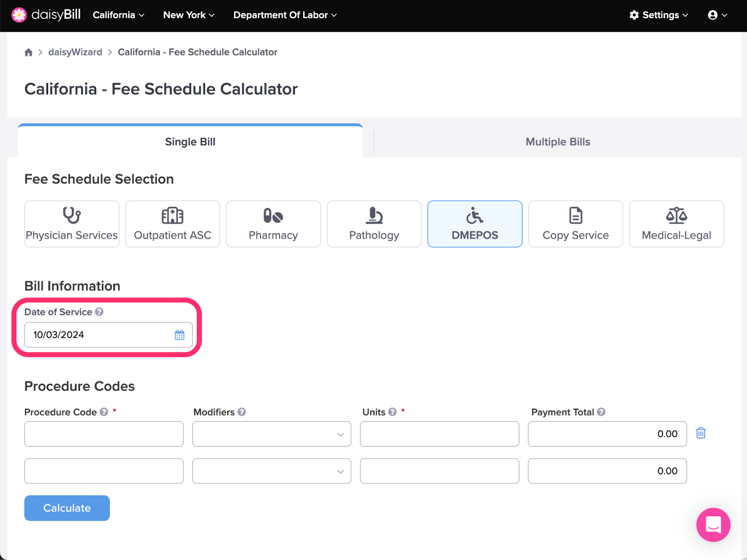Expand first row Modifiers dropdown
747x560 pixels.
[x=272, y=434]
